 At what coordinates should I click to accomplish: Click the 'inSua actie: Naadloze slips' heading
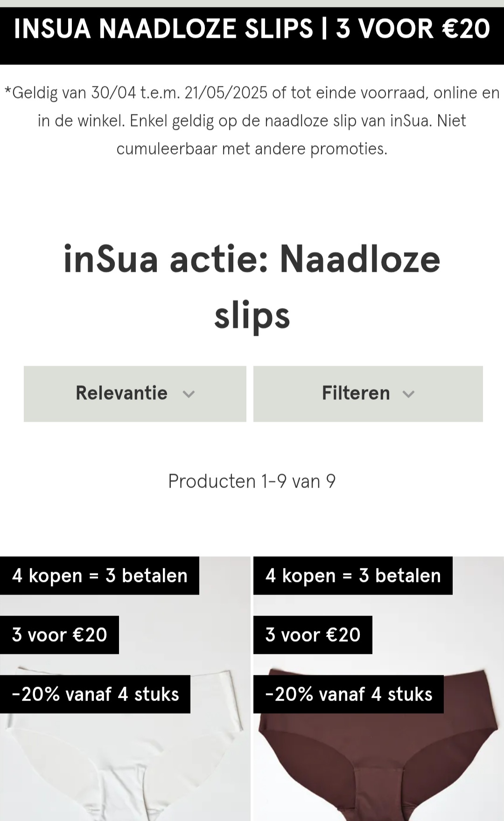[252, 285]
